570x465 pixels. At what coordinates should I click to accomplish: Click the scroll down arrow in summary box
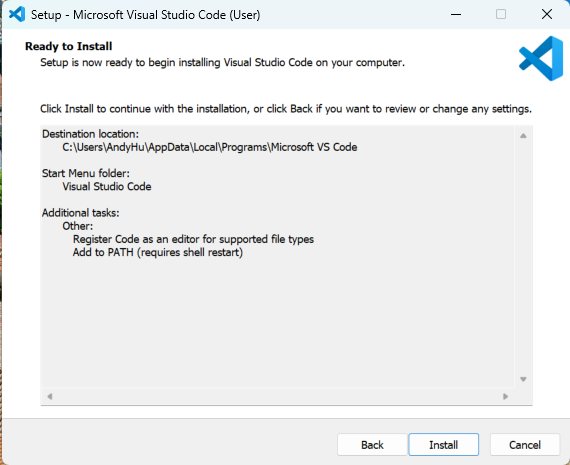click(x=523, y=379)
